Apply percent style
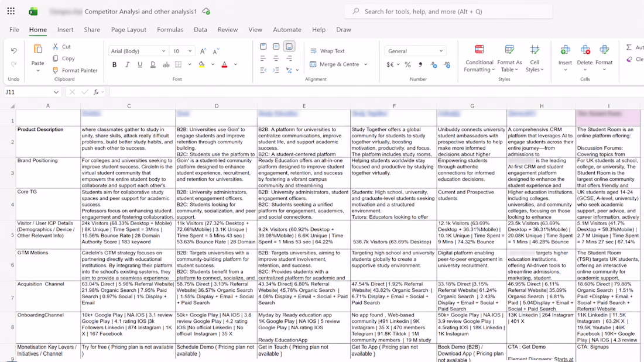 (407, 64)
